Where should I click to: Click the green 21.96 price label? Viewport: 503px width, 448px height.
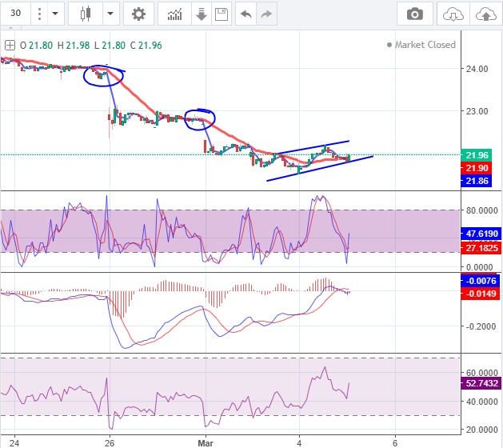point(477,155)
